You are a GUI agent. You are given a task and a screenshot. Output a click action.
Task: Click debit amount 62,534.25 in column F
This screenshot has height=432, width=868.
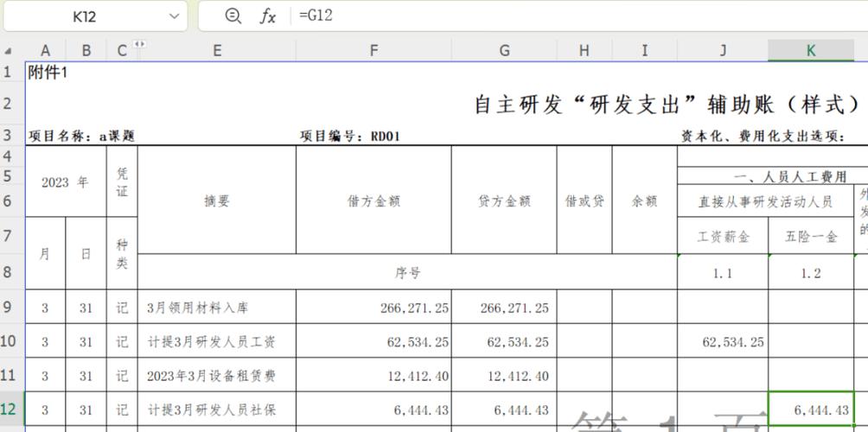tap(373, 341)
